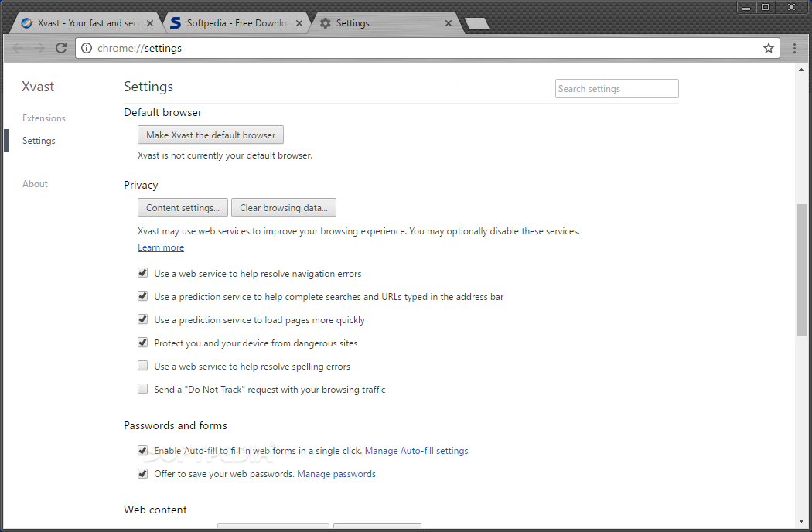Close the Settings tab
The width and height of the screenshot is (812, 532).
(x=449, y=23)
